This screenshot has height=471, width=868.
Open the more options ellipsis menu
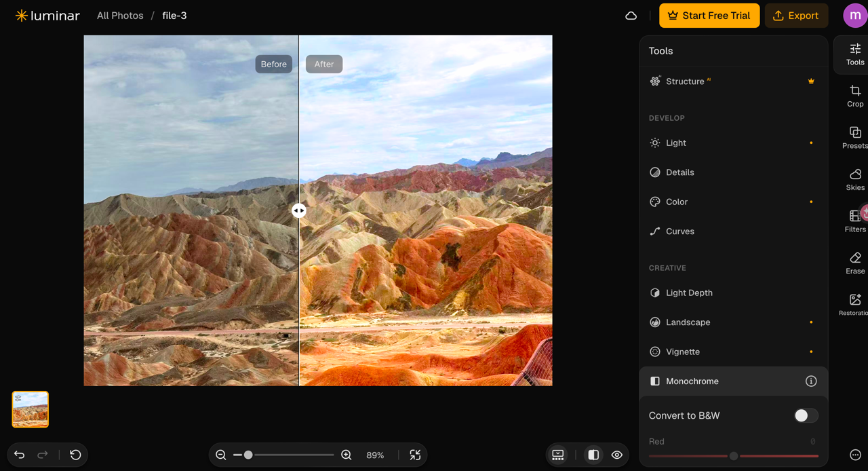855,455
